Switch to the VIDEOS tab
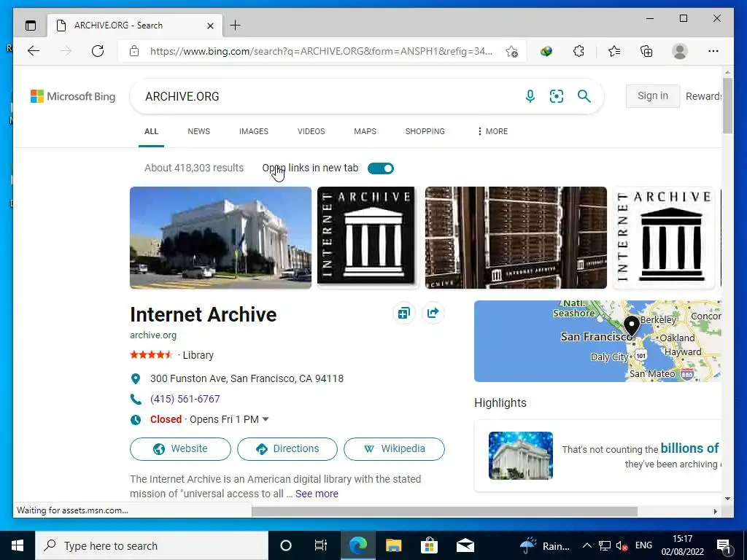This screenshot has width=747, height=560. tap(311, 131)
